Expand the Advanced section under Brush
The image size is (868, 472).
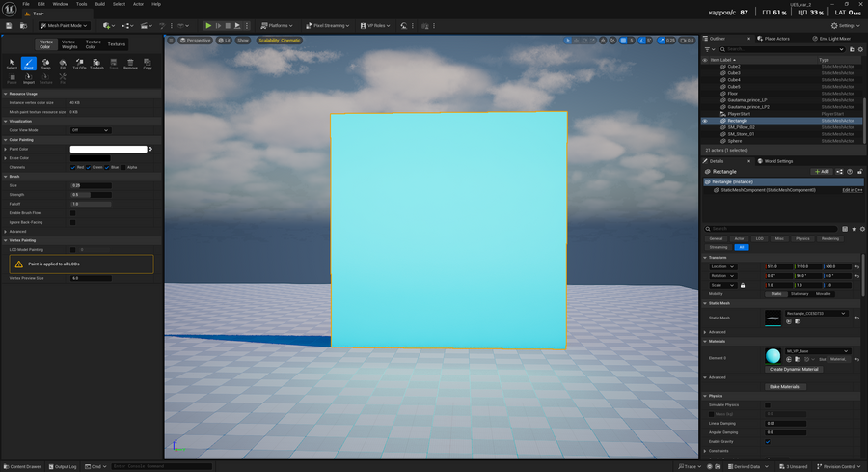(17, 232)
